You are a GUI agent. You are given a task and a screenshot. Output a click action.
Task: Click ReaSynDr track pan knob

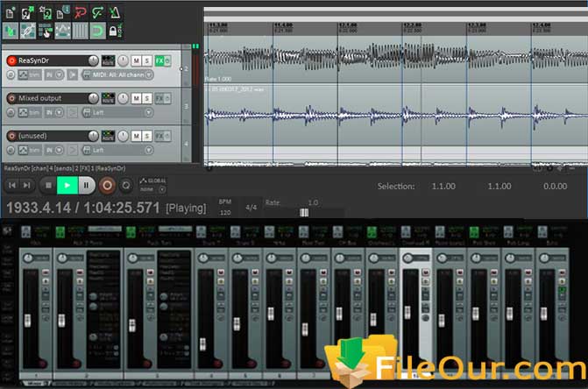pyautogui.click(x=123, y=60)
